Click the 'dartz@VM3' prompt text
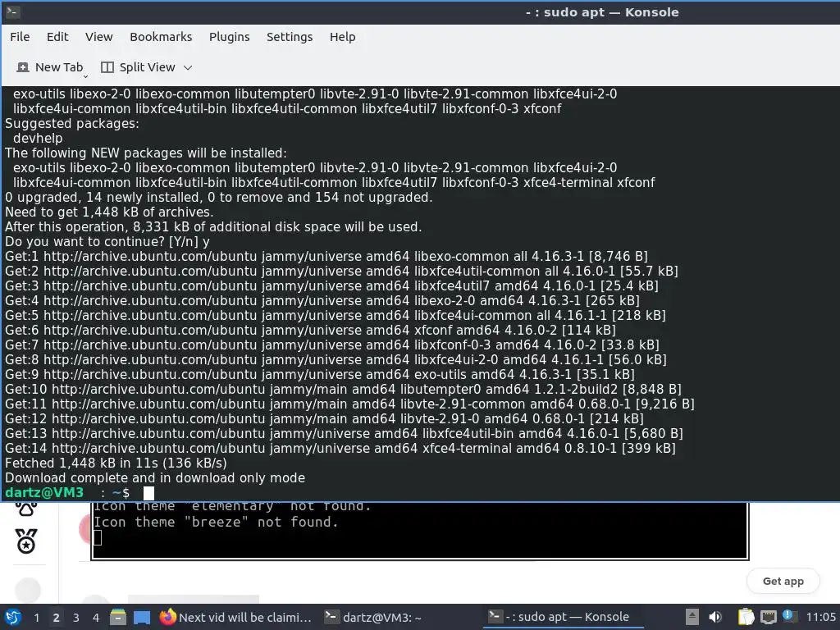This screenshot has height=630, width=840. tap(44, 493)
